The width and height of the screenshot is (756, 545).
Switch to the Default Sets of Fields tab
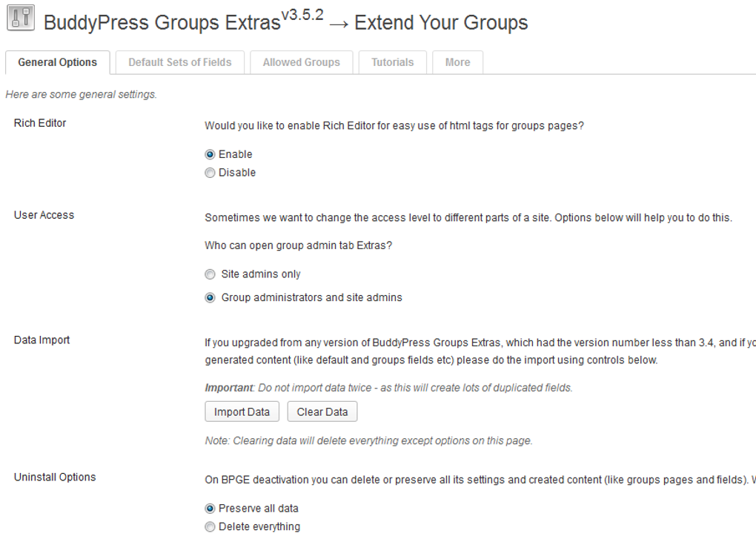(x=179, y=62)
